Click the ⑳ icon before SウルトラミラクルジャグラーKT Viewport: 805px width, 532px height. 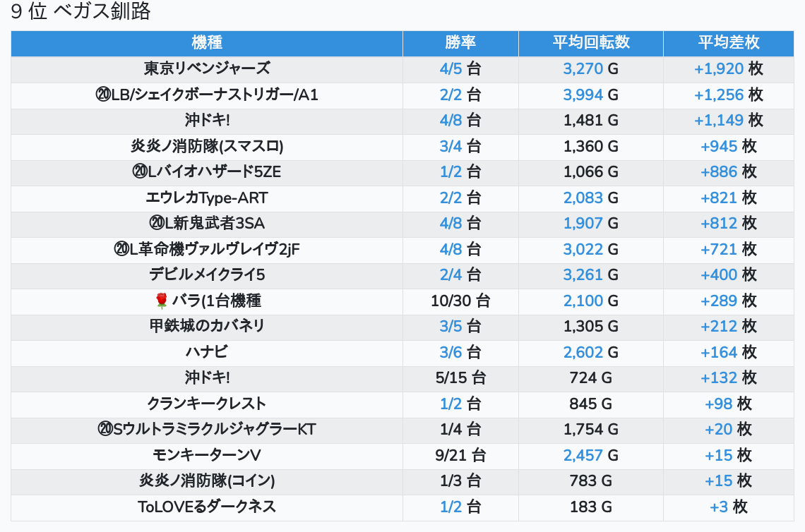[x=105, y=430]
